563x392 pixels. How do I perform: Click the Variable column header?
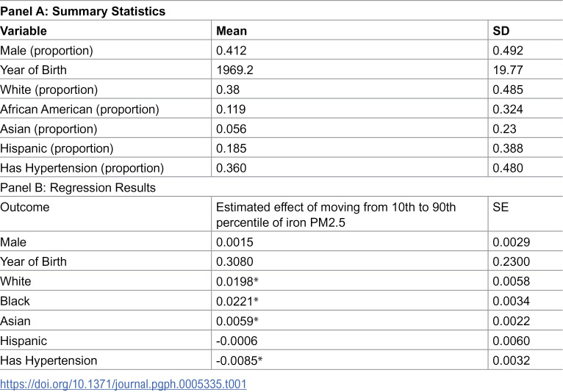tap(24, 31)
